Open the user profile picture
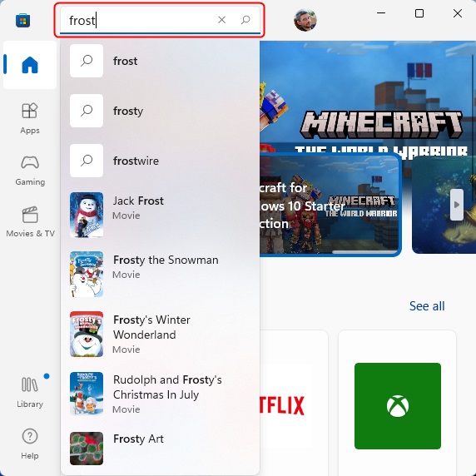The width and height of the screenshot is (476, 476). tap(305, 20)
